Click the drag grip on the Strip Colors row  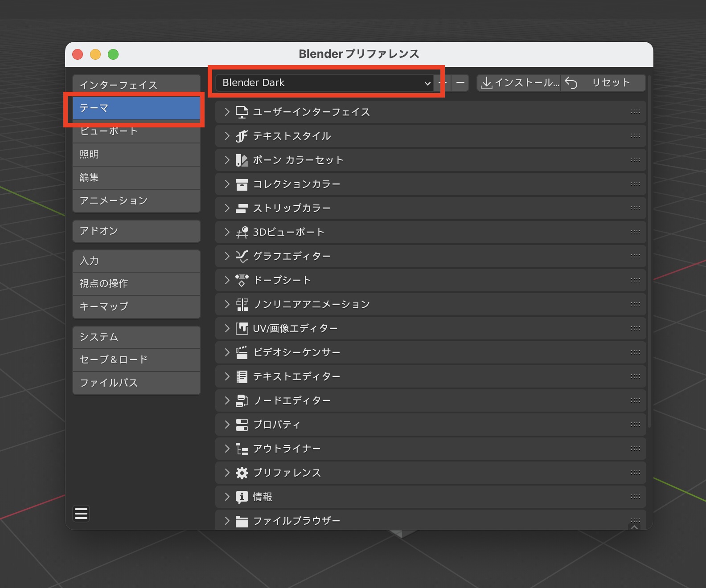[635, 208]
